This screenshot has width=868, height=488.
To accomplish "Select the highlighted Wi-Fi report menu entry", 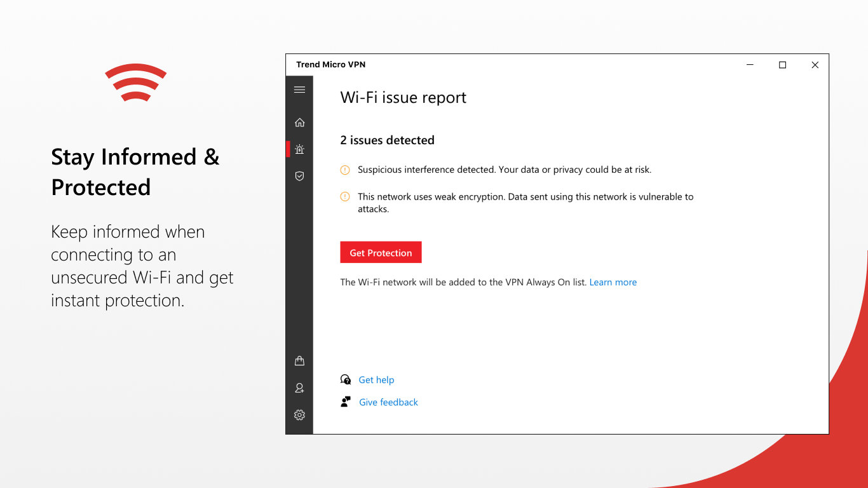I will (x=299, y=149).
